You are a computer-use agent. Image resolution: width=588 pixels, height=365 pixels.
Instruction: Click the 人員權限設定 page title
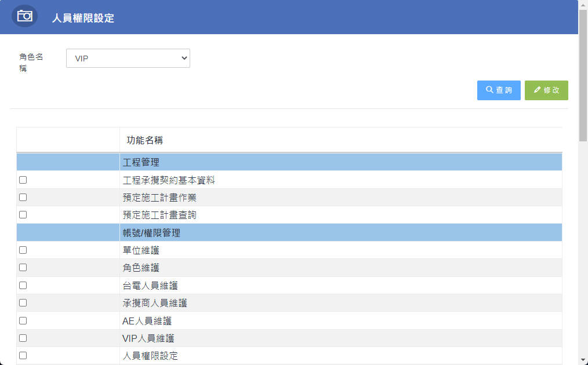[x=83, y=18]
